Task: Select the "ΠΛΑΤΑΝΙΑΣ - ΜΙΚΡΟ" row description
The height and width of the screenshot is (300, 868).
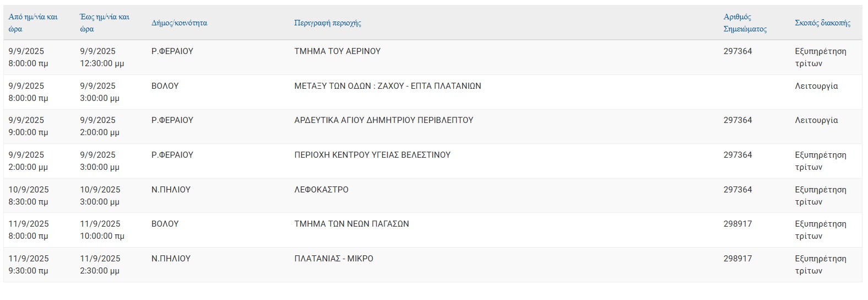Action: (x=334, y=259)
